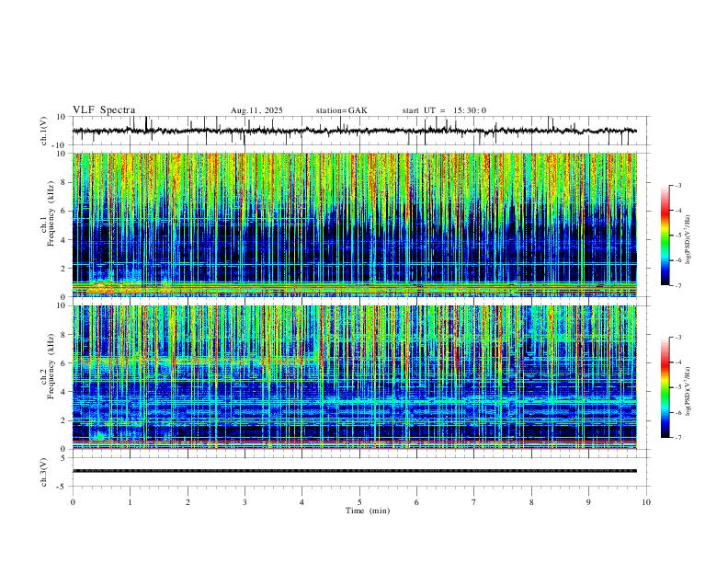Click the "5" tick on the time axis

click(x=359, y=502)
